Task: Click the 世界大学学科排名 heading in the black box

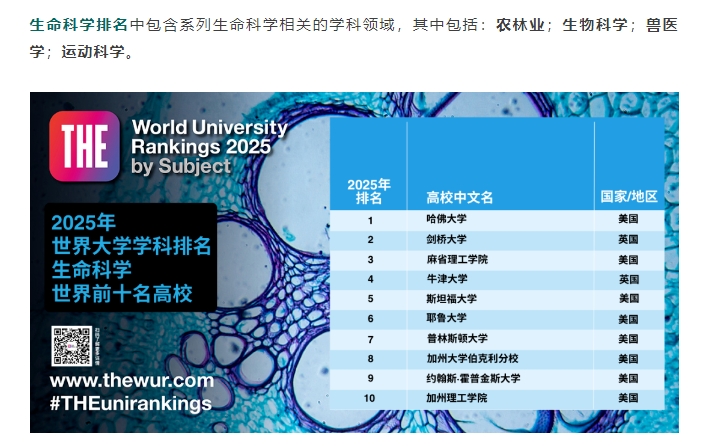Action: [131, 246]
